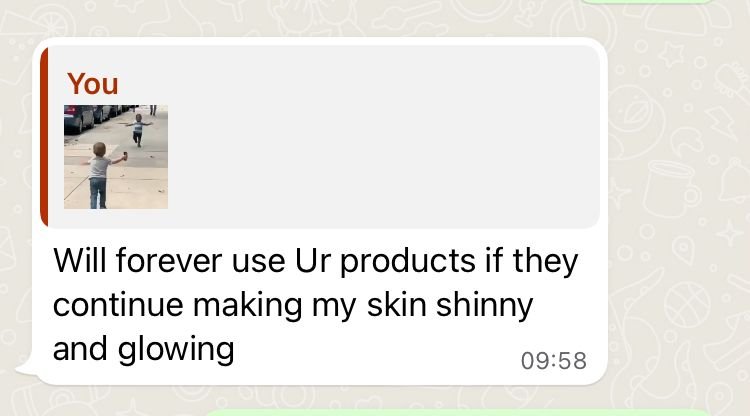Click the doodle chat wallpaper right of bubble
The height and width of the screenshot is (416, 750).
tap(679, 210)
